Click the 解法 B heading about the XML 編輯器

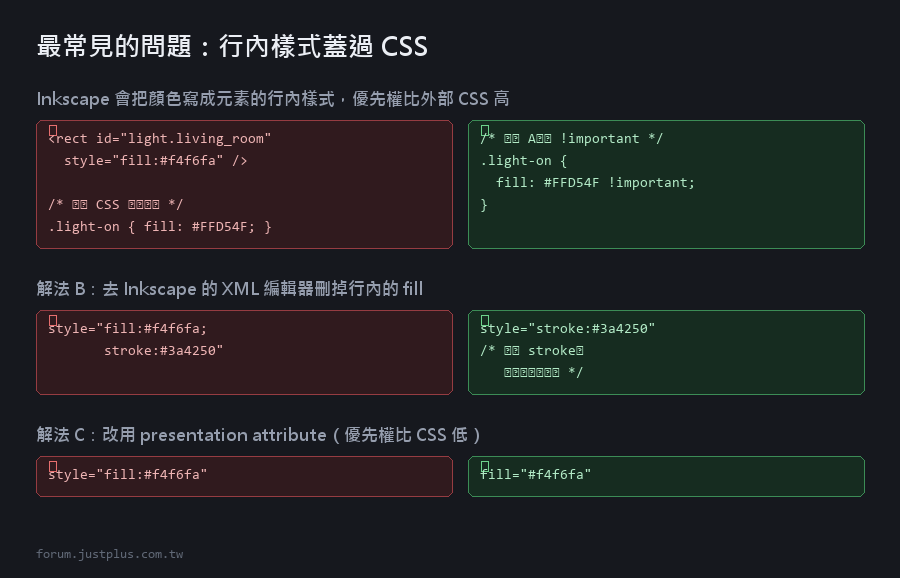pyautogui.click(x=230, y=288)
